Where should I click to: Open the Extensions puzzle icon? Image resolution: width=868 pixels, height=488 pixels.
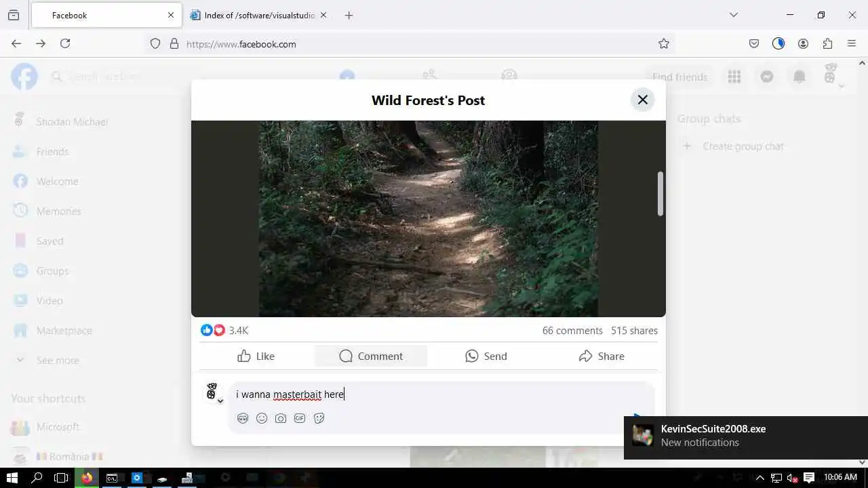pos(827,43)
